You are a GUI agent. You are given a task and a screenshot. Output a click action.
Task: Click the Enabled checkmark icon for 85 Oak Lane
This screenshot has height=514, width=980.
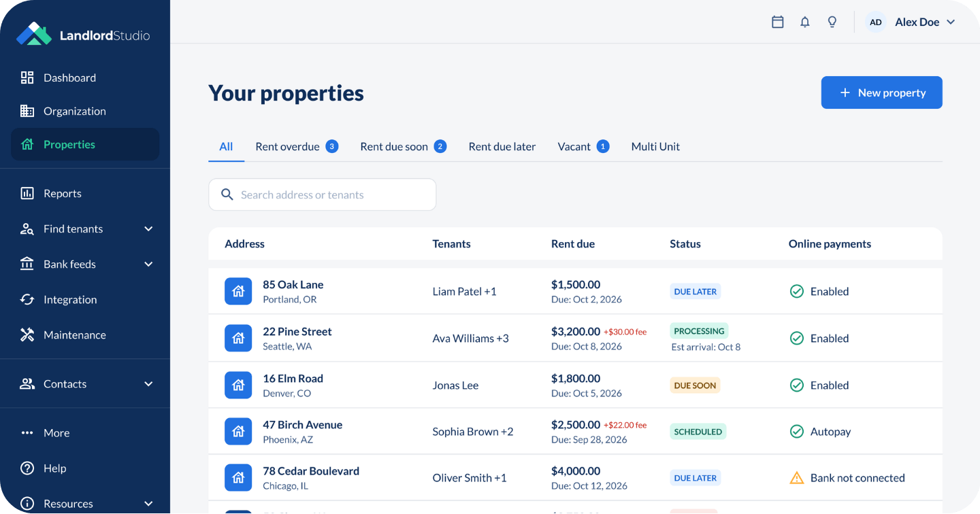pyautogui.click(x=796, y=292)
